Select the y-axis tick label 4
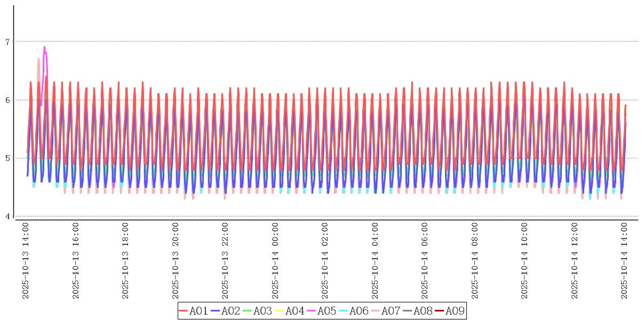Image resolution: width=644 pixels, height=320 pixels. click(7, 217)
